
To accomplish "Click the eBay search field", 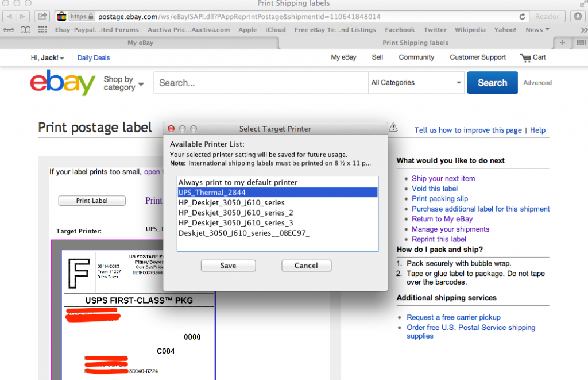I will [x=261, y=83].
